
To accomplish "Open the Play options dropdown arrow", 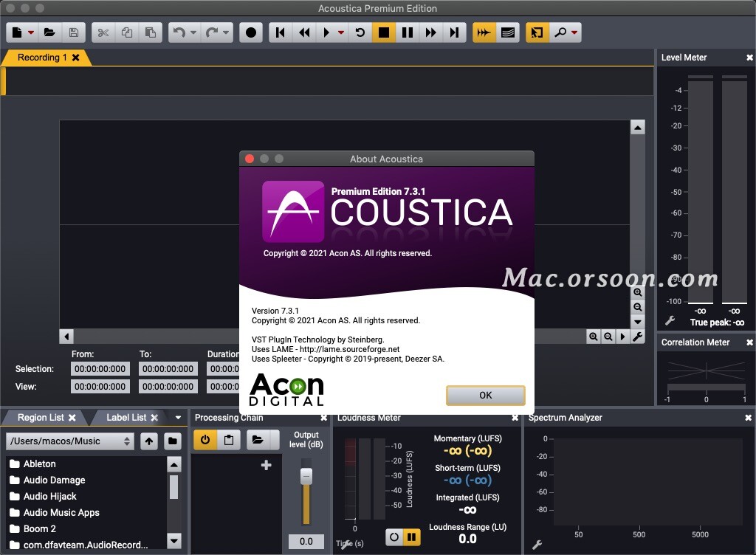I will tap(341, 32).
